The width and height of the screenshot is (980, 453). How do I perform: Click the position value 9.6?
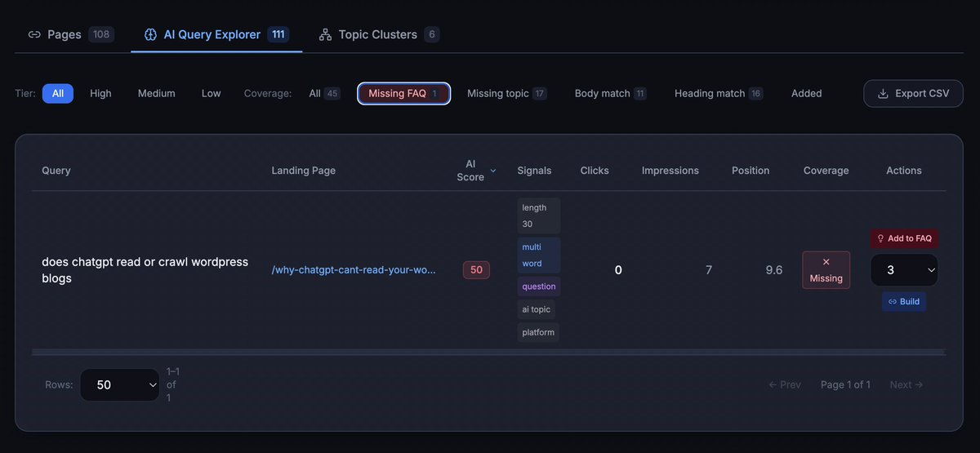coord(774,270)
